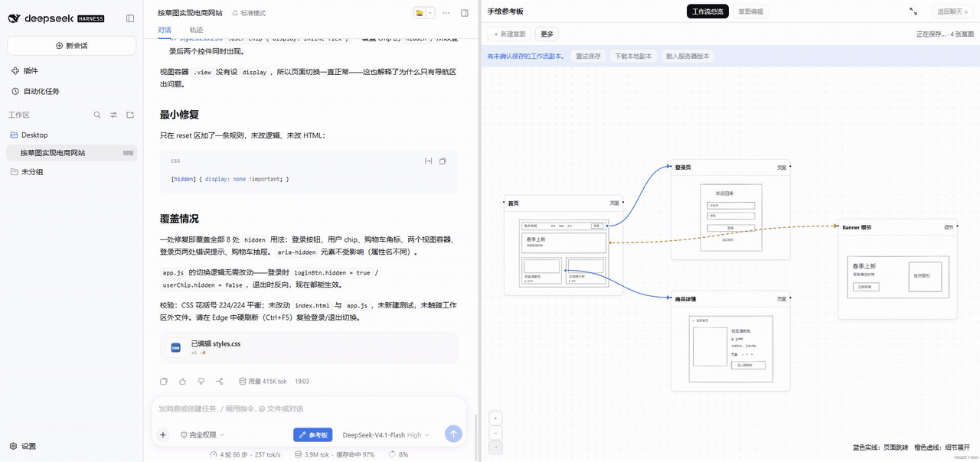Screen dimensions: 980x462
Task: Share the reply via branch icon
Action: tap(220, 381)
